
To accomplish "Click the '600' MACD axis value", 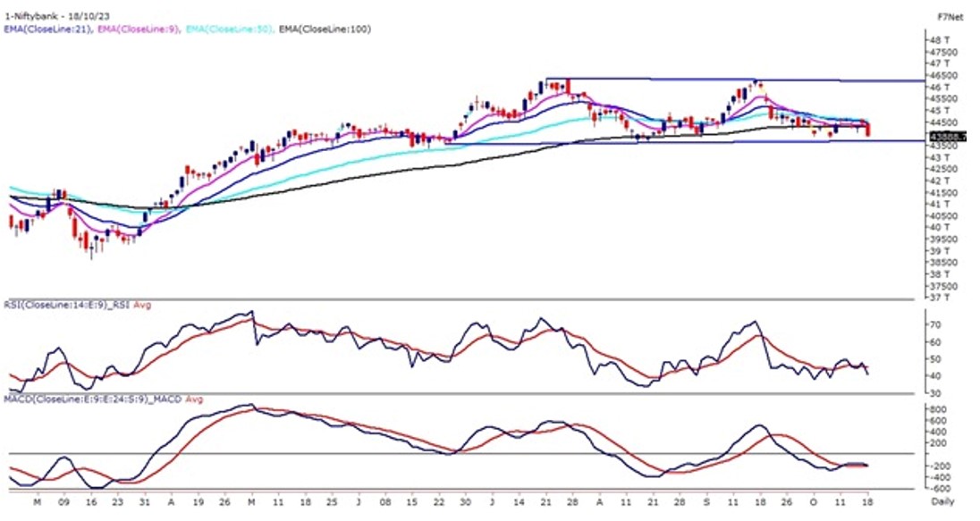I will click(939, 420).
